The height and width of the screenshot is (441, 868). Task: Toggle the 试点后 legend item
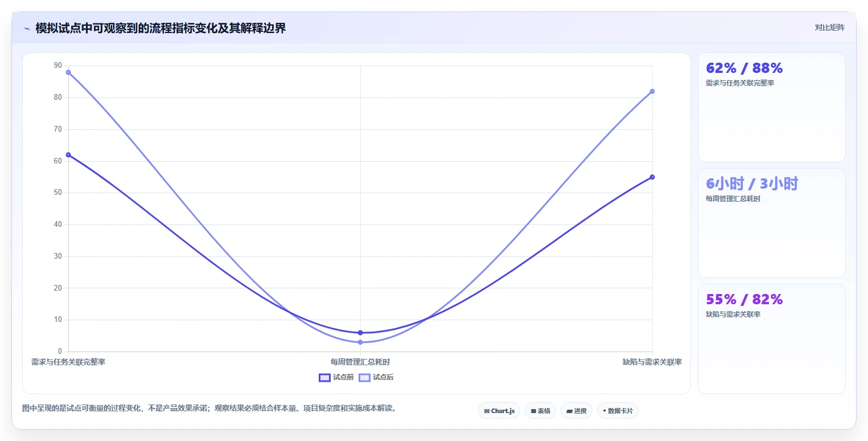click(x=376, y=377)
